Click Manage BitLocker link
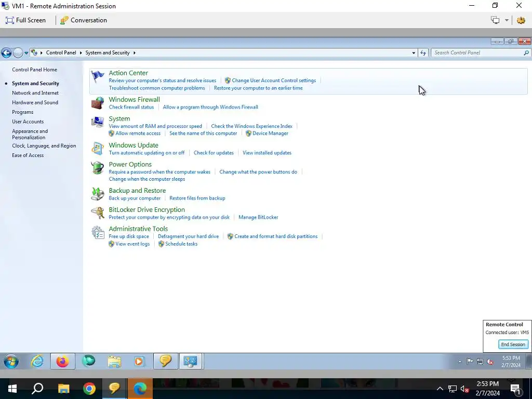The width and height of the screenshot is (532, 399). click(x=258, y=217)
